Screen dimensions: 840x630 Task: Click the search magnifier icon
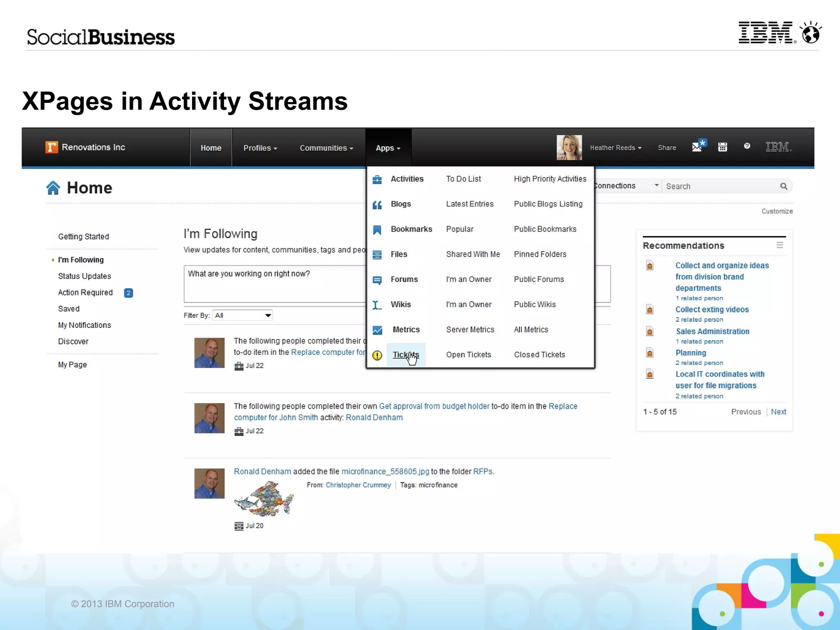coord(783,186)
